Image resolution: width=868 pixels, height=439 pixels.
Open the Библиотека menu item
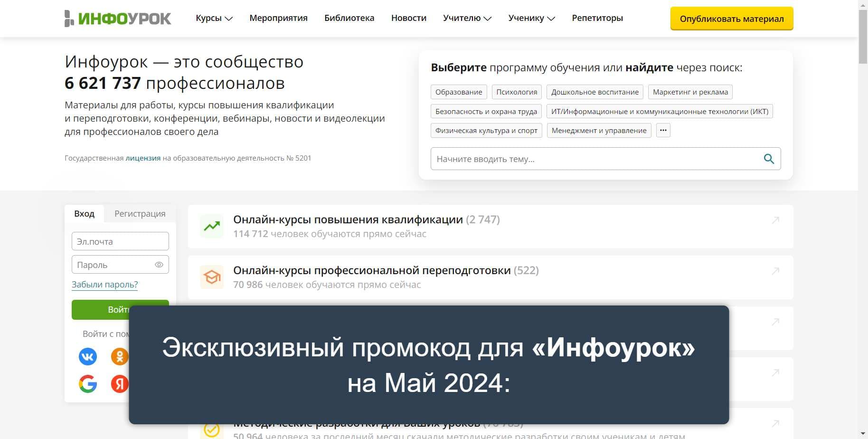click(x=349, y=18)
